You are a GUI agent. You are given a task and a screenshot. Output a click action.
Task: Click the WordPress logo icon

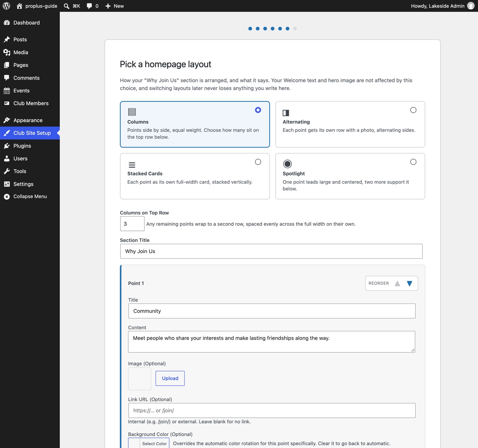pyautogui.click(x=6, y=6)
